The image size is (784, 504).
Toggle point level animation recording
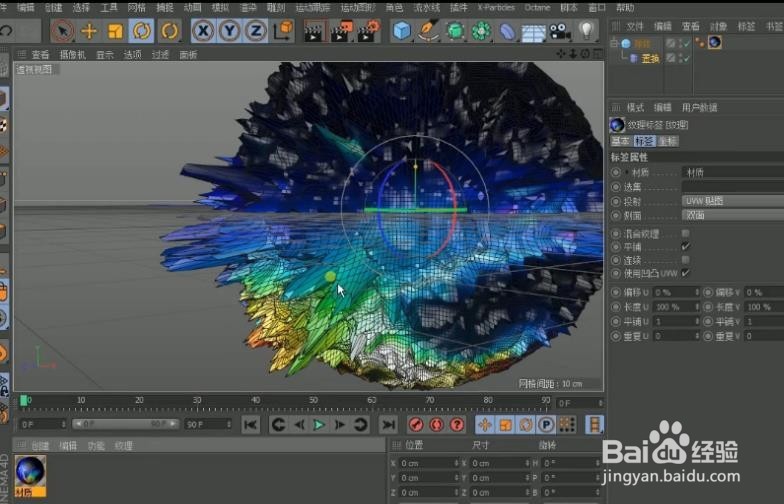coord(566,424)
